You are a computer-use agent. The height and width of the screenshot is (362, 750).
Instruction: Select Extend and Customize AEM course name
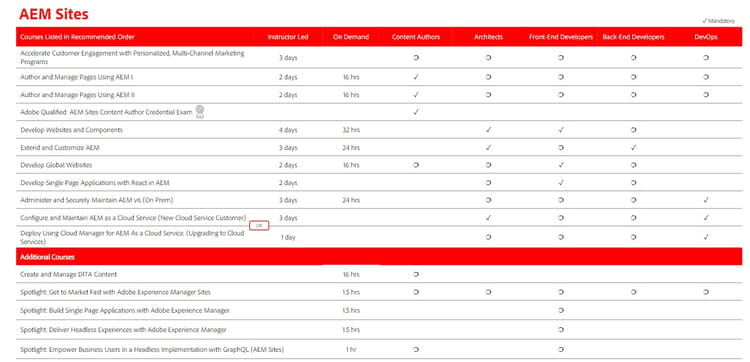pyautogui.click(x=60, y=147)
